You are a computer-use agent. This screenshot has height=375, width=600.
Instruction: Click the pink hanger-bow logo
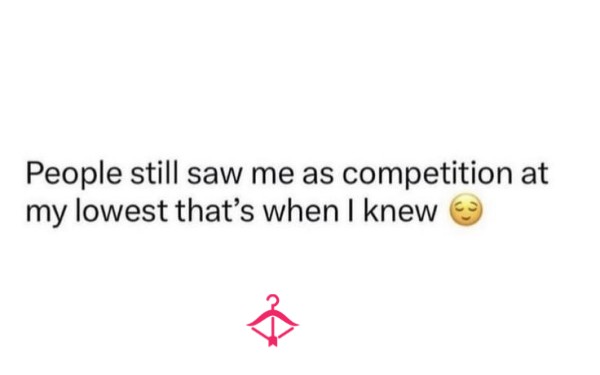coord(272,320)
